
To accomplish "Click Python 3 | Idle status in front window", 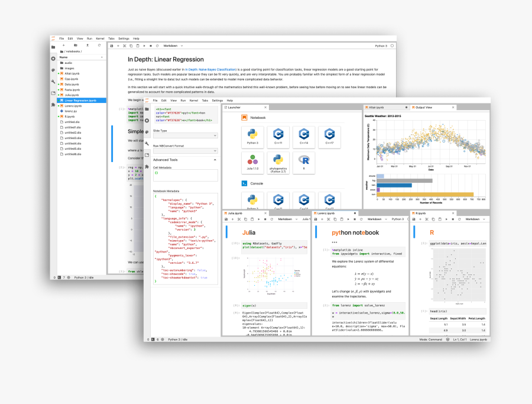I will tap(178, 340).
